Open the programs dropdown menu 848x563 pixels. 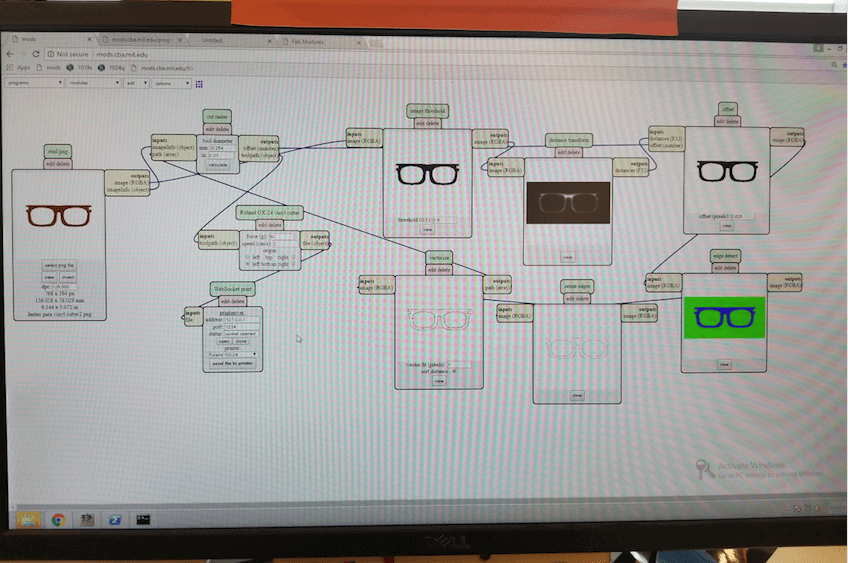pos(35,83)
